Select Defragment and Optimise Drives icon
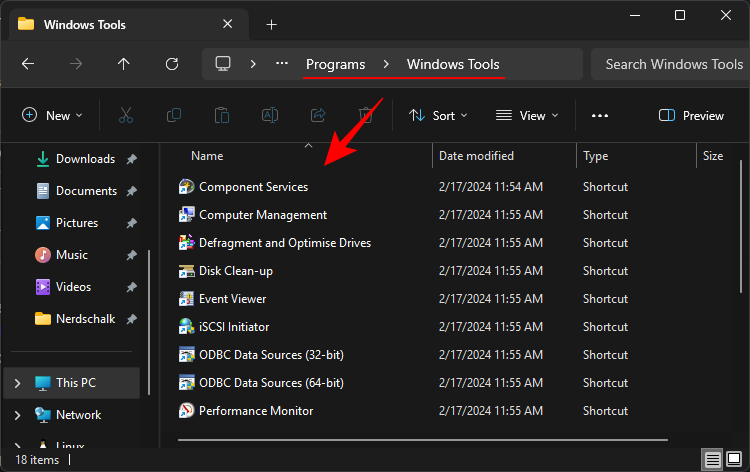 coord(186,243)
